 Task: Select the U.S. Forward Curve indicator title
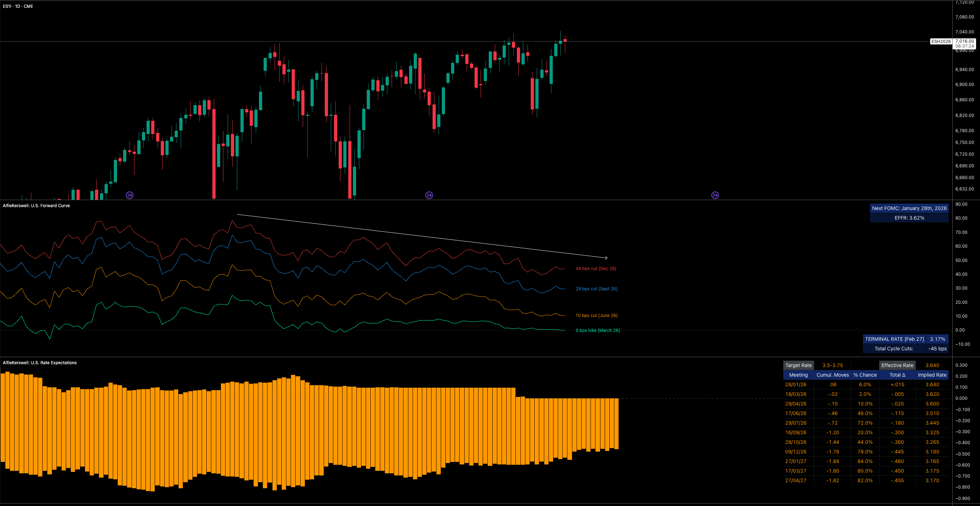click(x=37, y=206)
